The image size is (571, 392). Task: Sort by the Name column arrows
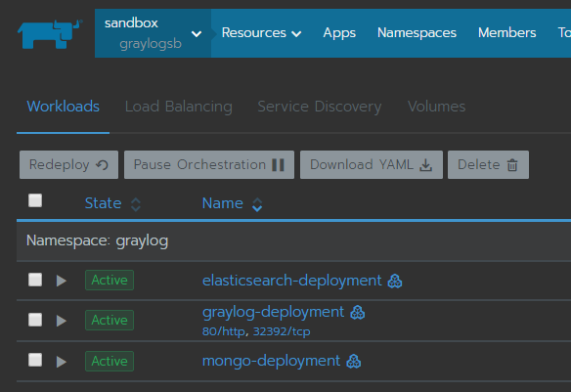[x=257, y=204]
